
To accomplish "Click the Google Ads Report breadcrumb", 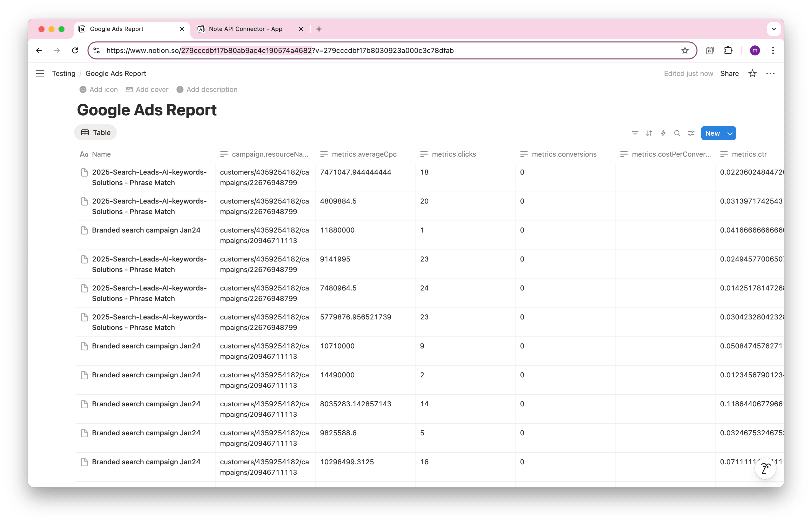I will (116, 73).
